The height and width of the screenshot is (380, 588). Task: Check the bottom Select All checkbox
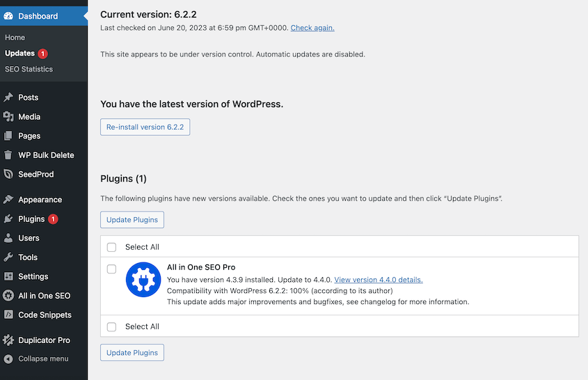click(111, 326)
